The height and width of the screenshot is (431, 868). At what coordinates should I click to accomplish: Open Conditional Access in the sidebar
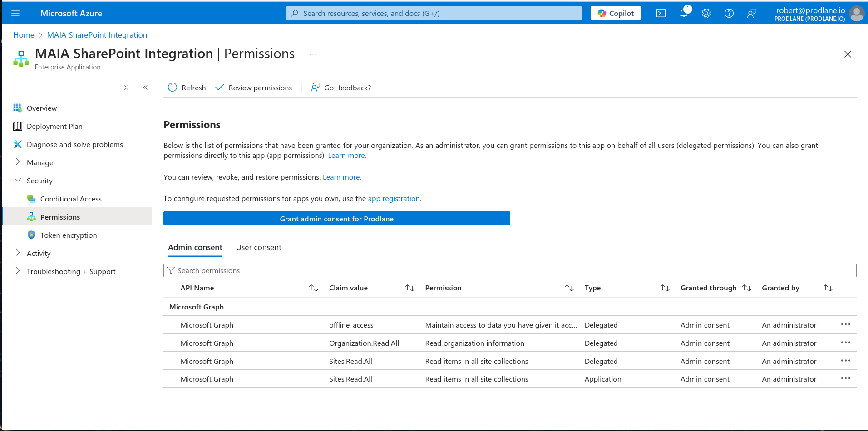(x=71, y=199)
